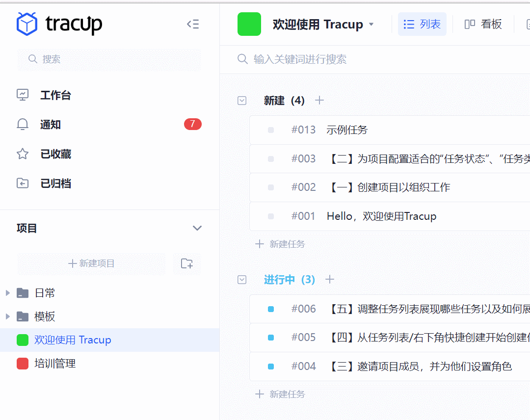Switch to 看板 board view tab

[x=483, y=24]
